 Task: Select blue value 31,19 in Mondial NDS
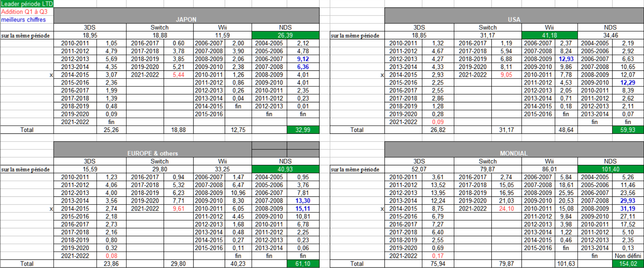(628, 208)
